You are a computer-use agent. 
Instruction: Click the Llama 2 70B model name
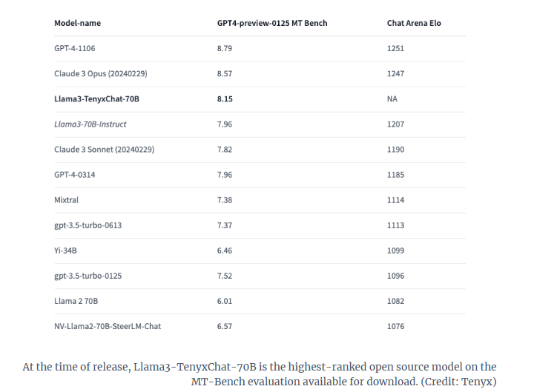pyautogui.click(x=76, y=301)
